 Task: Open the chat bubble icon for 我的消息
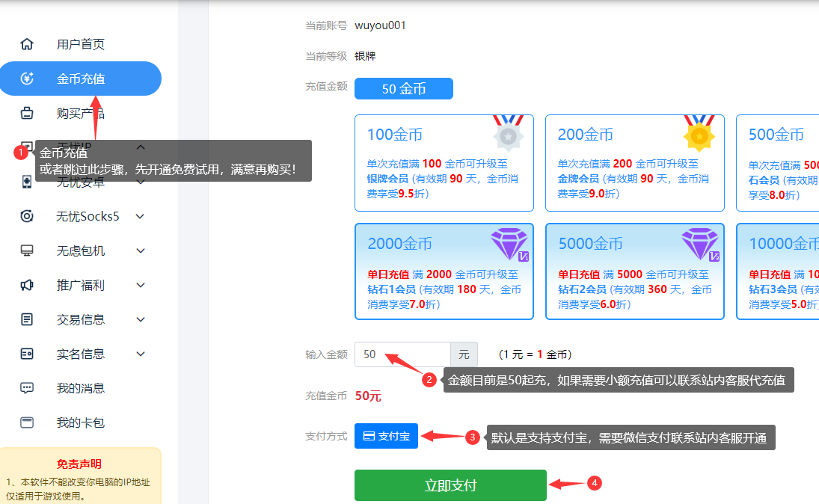27,388
